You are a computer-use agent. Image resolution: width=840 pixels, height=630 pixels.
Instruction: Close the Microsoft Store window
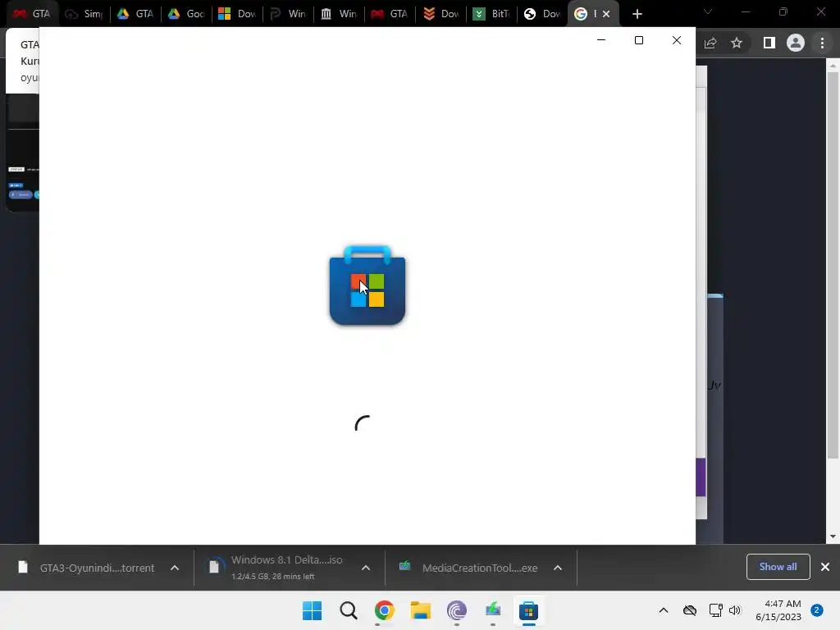tap(677, 40)
